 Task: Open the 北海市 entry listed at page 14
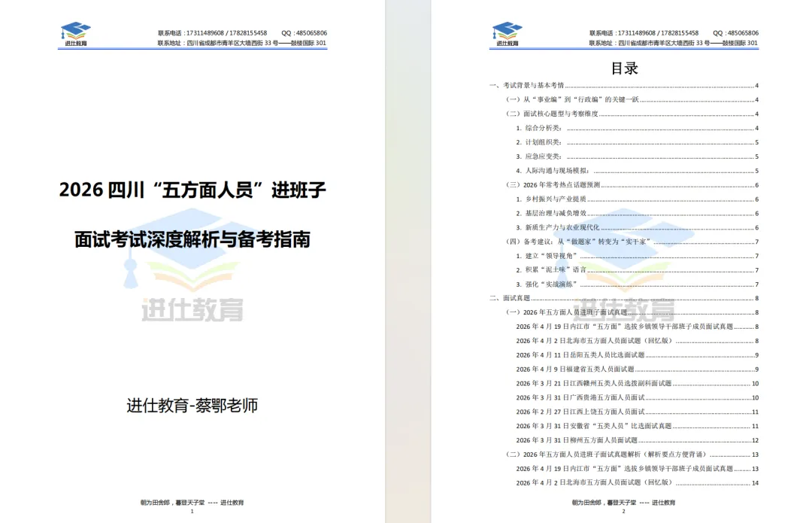click(x=637, y=482)
